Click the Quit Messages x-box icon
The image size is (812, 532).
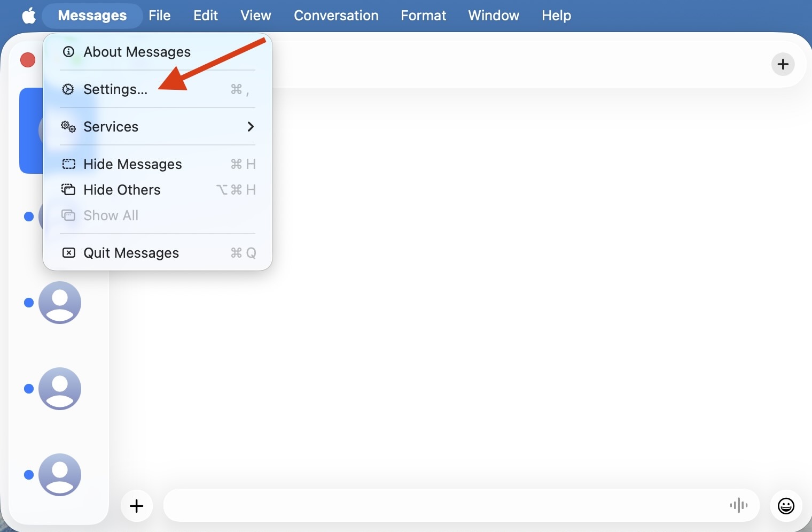click(68, 253)
